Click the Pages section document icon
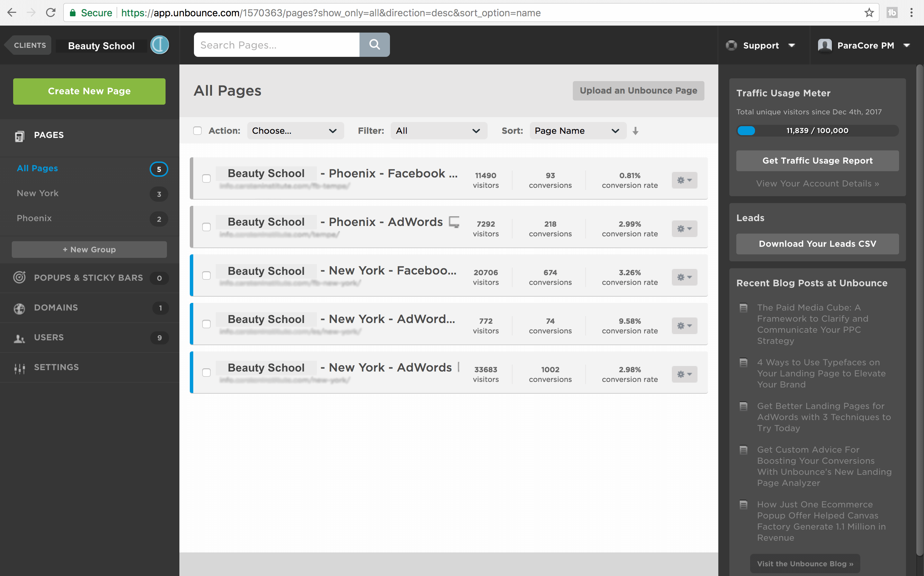Screen dimensions: 924x576 [19, 136]
